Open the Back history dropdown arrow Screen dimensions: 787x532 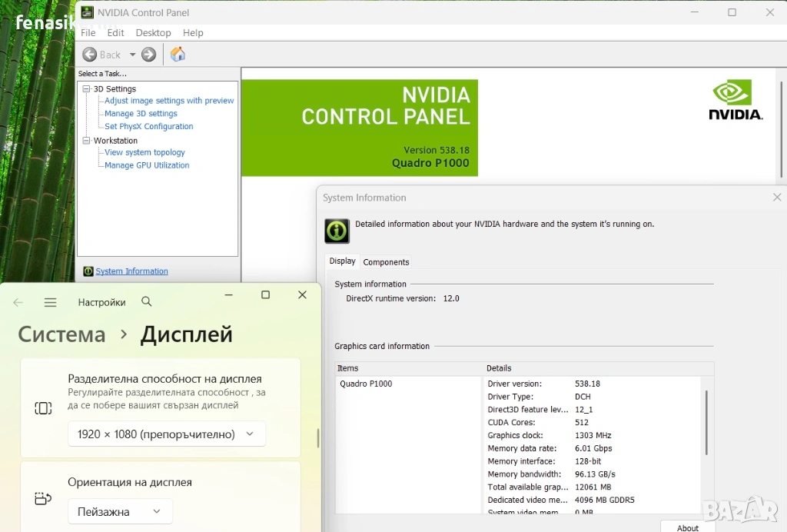(132, 55)
